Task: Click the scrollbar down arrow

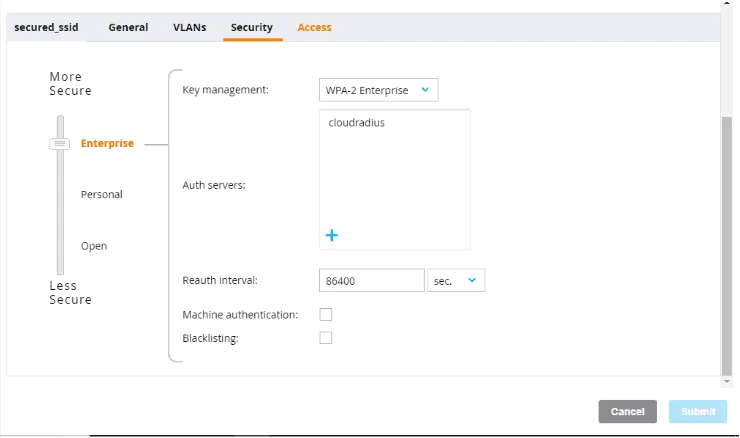Action: click(x=727, y=381)
